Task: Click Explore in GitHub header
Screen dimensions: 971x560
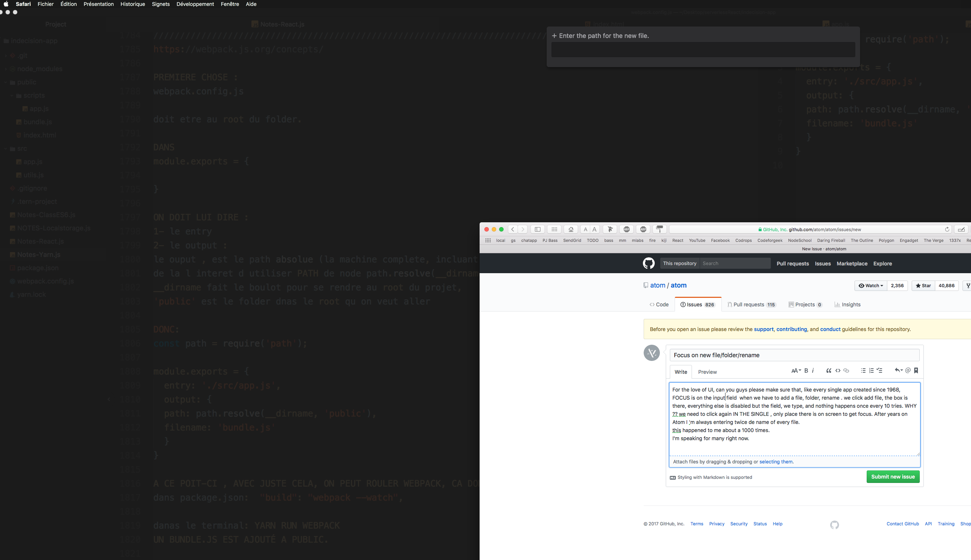Action: pyautogui.click(x=883, y=264)
